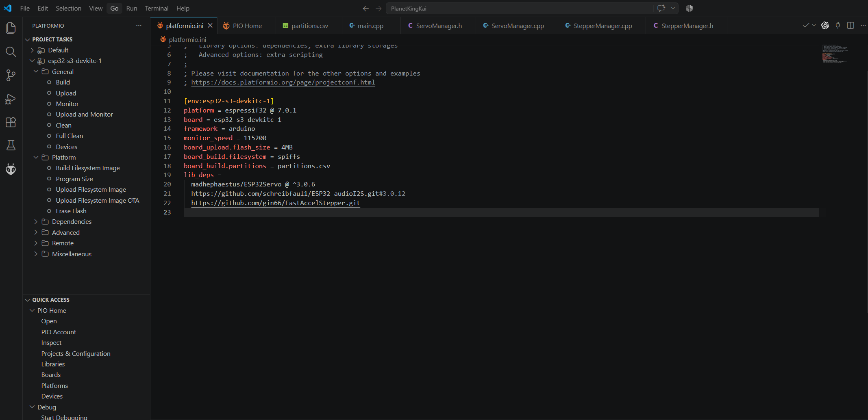The height and width of the screenshot is (420, 868).
Task: Switch to the StepperManager.h tab
Action: pos(687,26)
